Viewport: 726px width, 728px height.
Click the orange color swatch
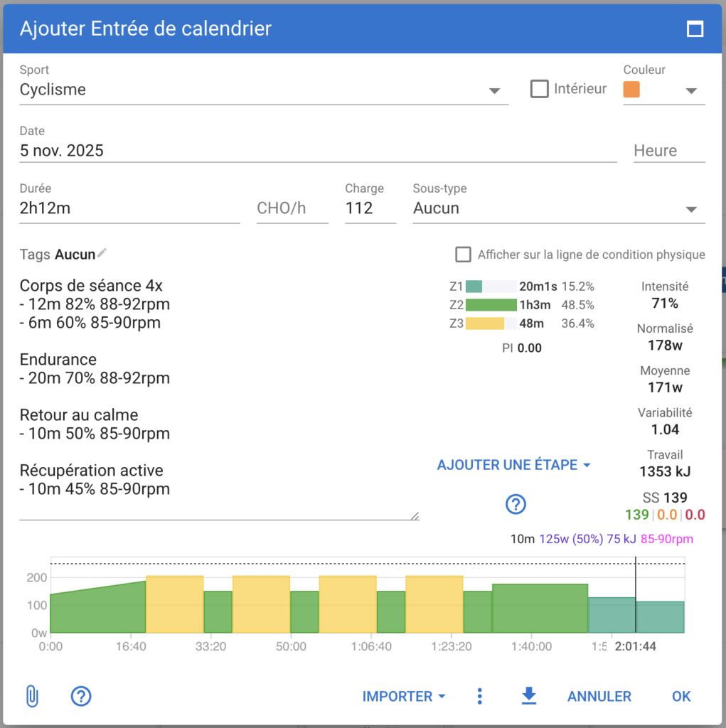point(631,90)
